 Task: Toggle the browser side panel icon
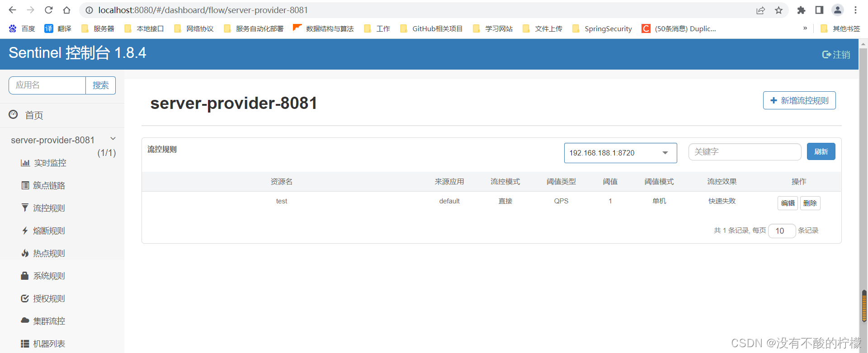(x=819, y=10)
